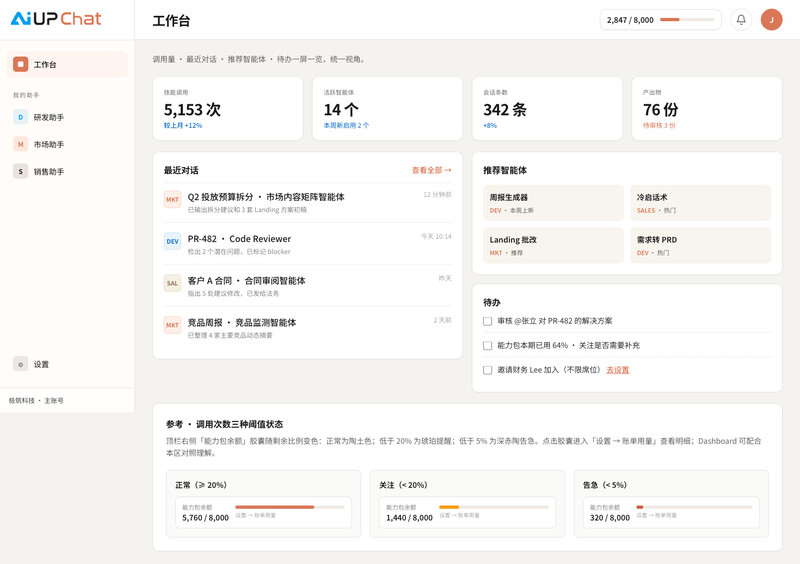Screen dimensions: 800x564
Task: Open the 需求转 PRD agent card
Action: 701,245
